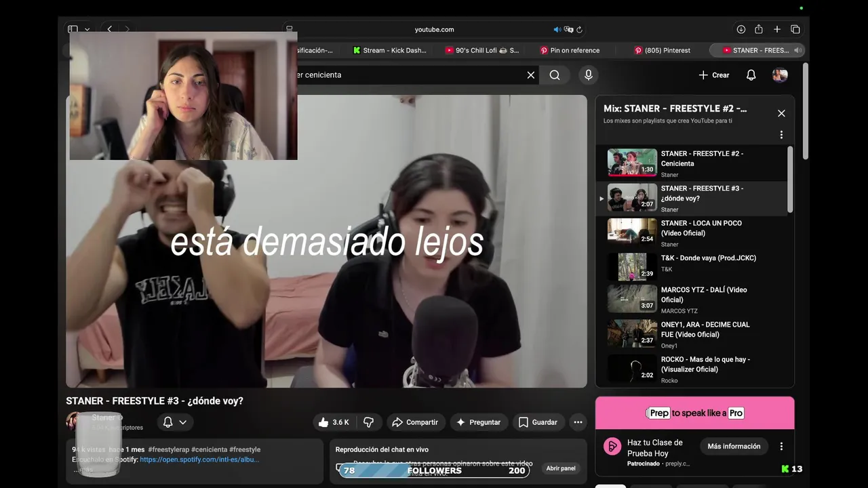Screen dimensions: 868x488
Task: Open the subscription notification bell dropdown
Action: click(x=175, y=422)
